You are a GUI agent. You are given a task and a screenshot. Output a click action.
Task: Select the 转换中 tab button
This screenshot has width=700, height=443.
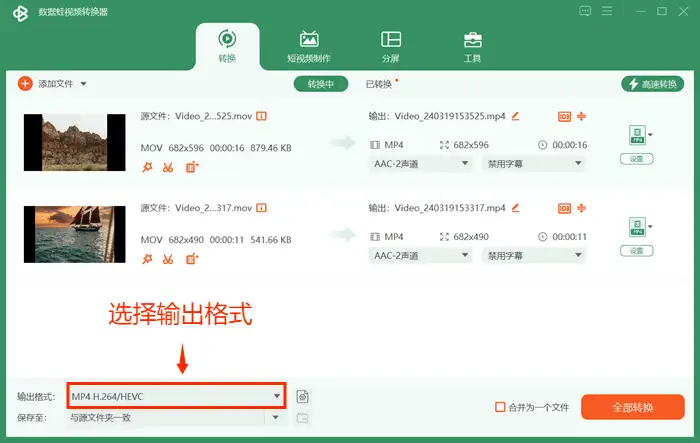321,84
